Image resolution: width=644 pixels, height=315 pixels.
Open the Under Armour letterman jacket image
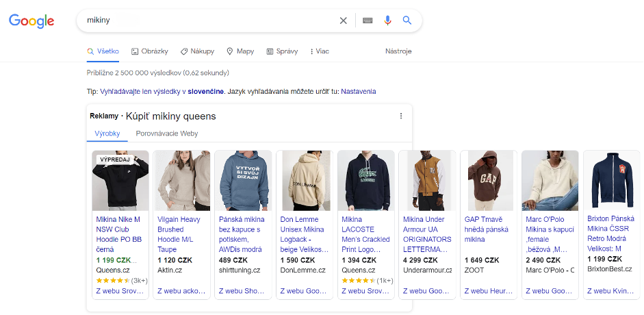pyautogui.click(x=428, y=181)
